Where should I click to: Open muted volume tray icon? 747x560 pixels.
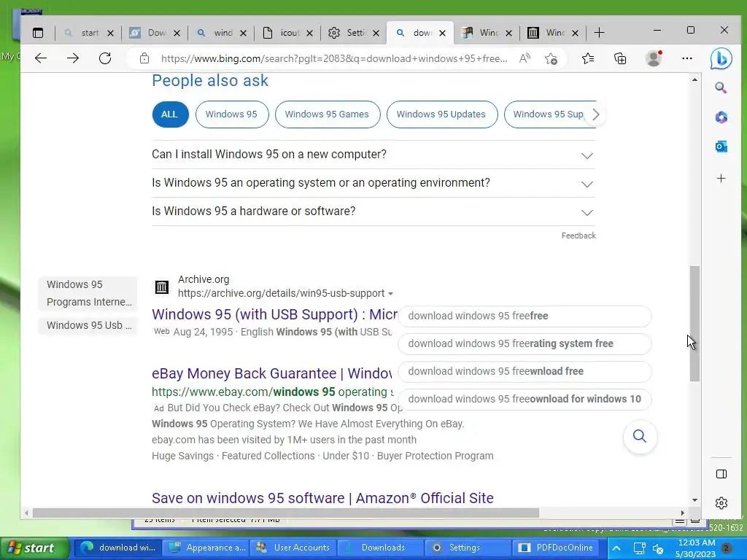658,548
